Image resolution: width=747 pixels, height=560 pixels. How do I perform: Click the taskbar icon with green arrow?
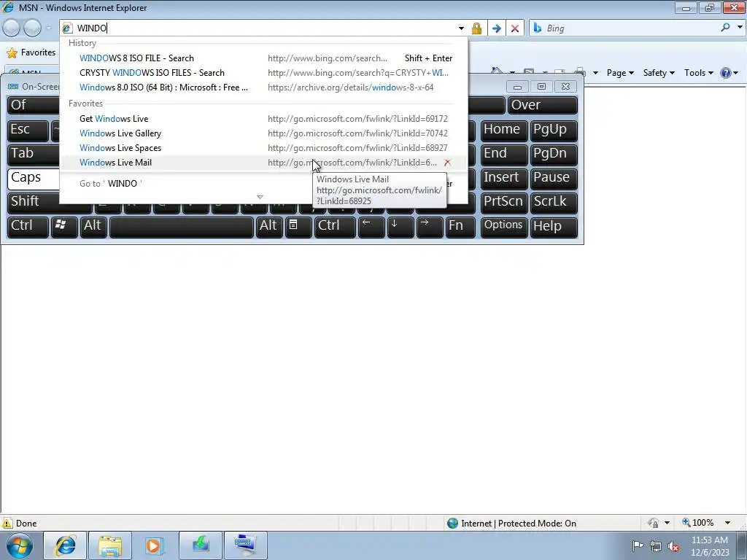tap(201, 545)
